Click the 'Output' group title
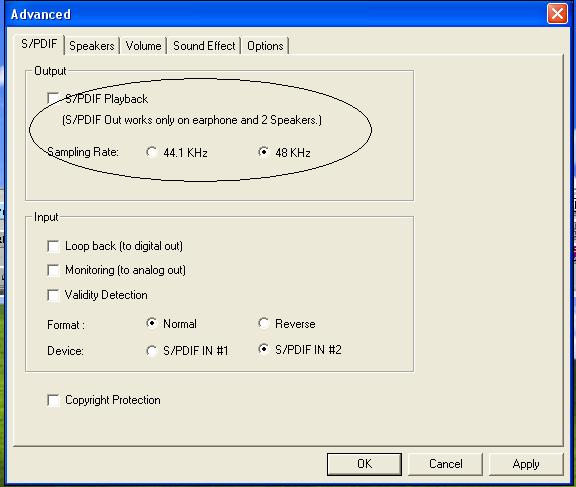The image size is (576, 487). [50, 71]
